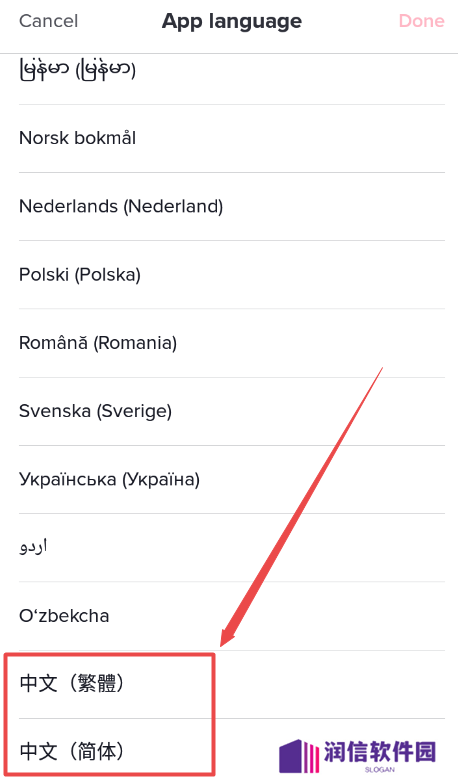Click the small SLOGAN label under watermark
458x781 pixels.
[379, 770]
